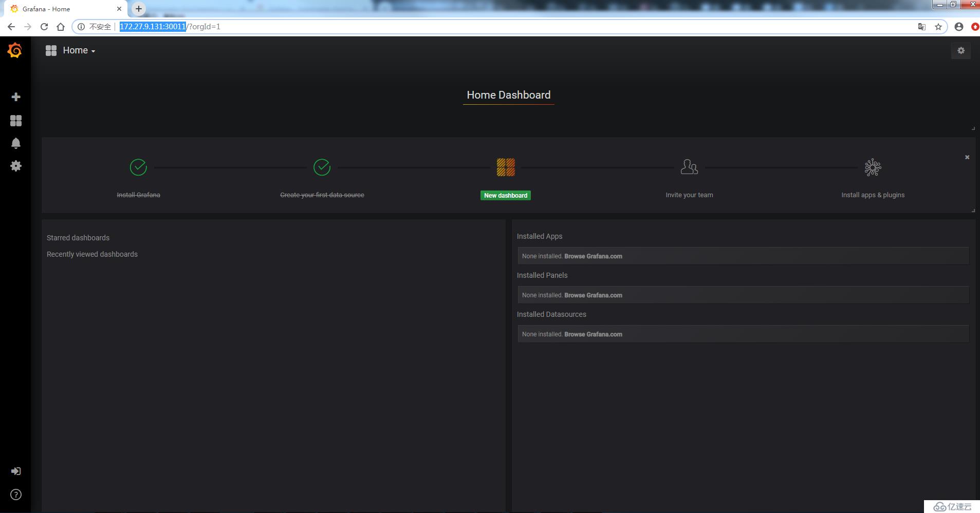
Task: Click the Installed Panels heading
Action: pos(542,275)
